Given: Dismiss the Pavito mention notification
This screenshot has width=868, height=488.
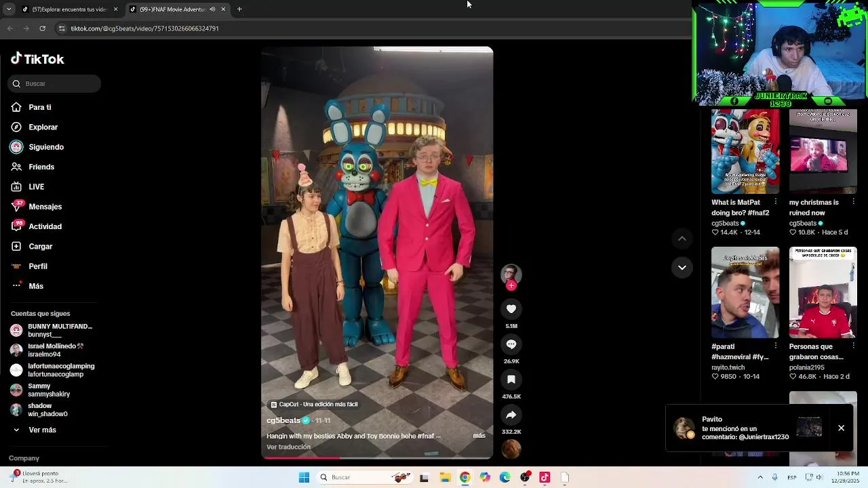Looking at the screenshot, I should [x=841, y=428].
